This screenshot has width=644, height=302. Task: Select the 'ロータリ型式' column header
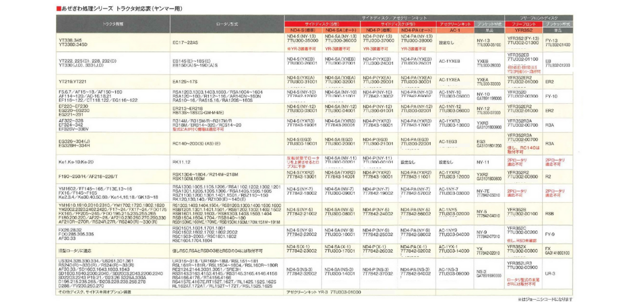227,24
